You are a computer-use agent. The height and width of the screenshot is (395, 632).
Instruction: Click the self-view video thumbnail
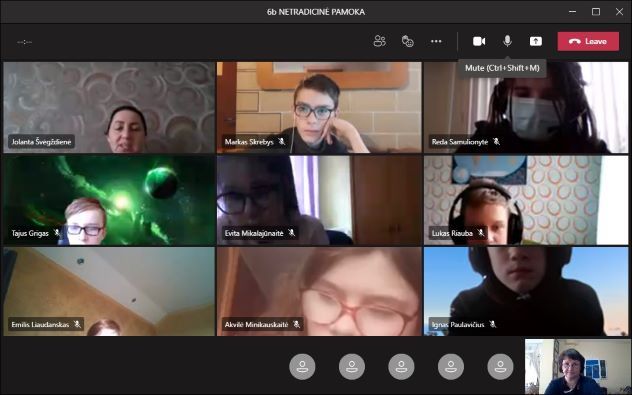tap(576, 366)
